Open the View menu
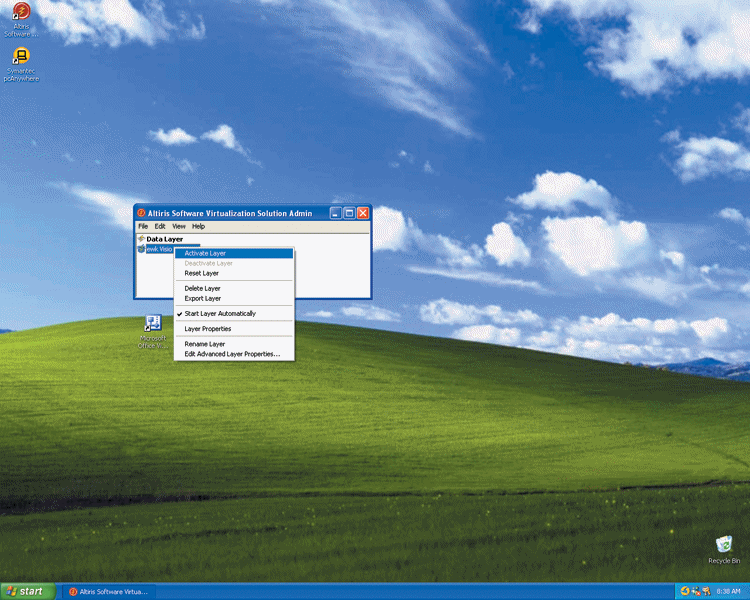 [179, 226]
